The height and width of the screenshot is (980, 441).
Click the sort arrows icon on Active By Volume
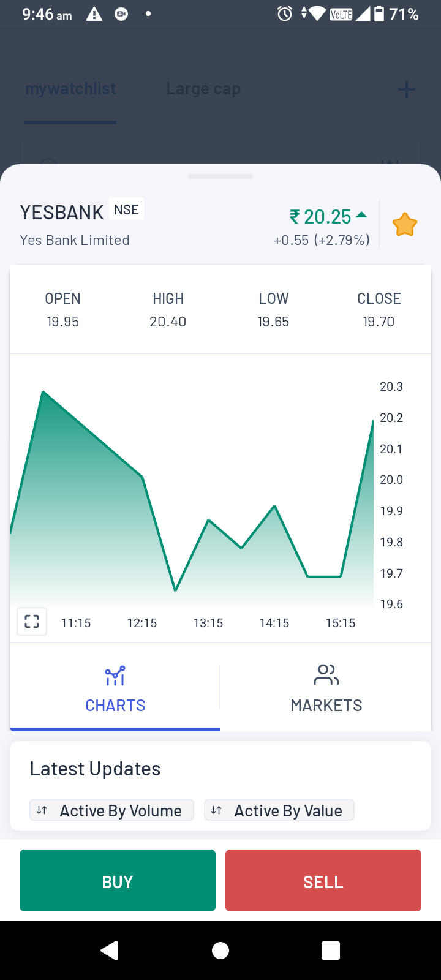(42, 810)
